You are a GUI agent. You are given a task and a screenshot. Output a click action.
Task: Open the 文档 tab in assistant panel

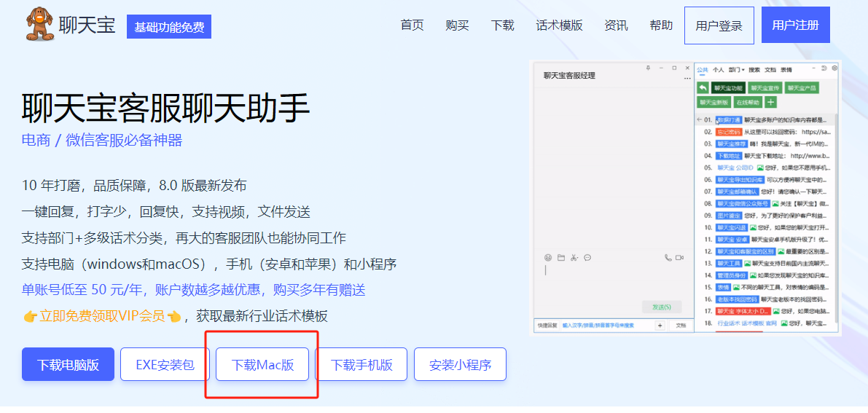(x=770, y=70)
